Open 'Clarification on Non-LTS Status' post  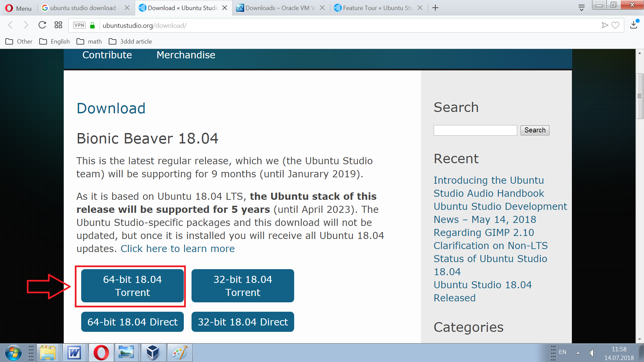[491, 259]
